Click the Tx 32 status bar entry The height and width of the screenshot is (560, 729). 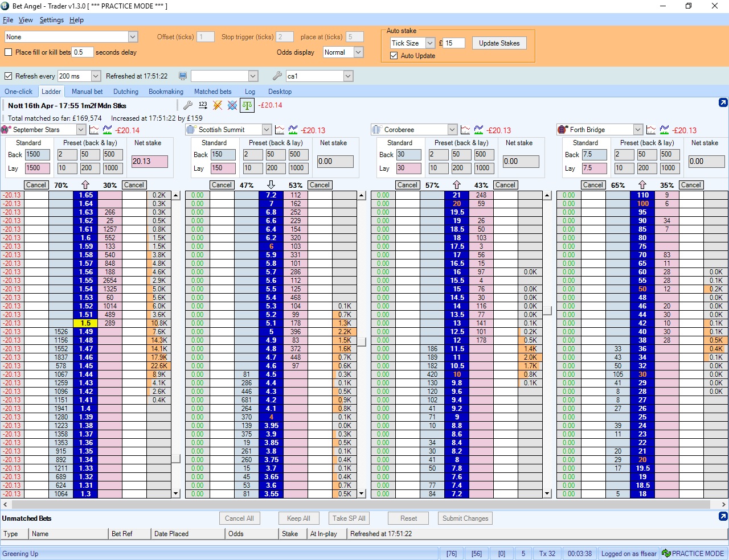pyautogui.click(x=547, y=553)
